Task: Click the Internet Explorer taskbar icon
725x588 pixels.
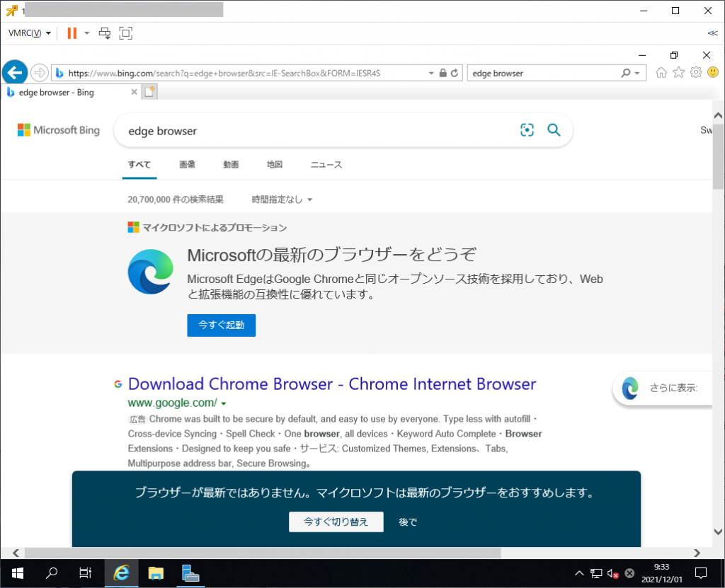Action: point(121,574)
